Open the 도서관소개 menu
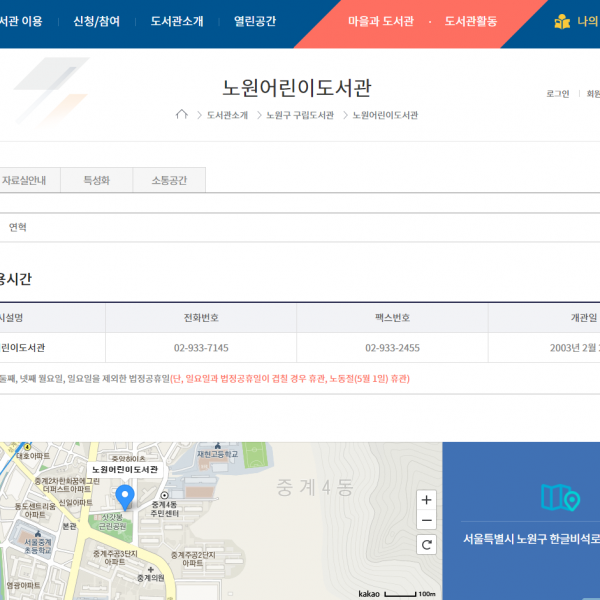The image size is (600, 600). [176, 21]
